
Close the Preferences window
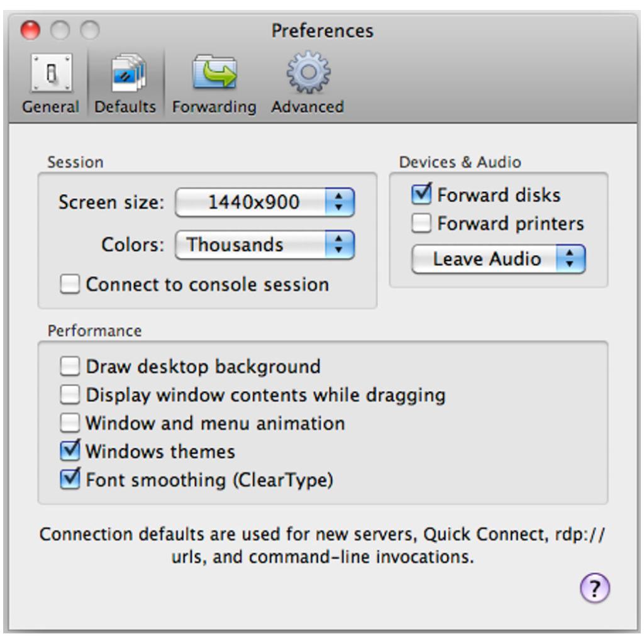click(30, 30)
